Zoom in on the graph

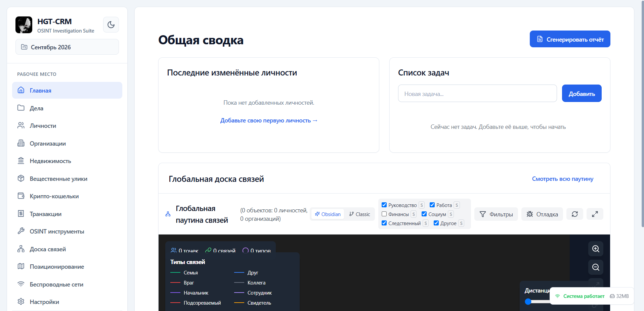[596, 249]
